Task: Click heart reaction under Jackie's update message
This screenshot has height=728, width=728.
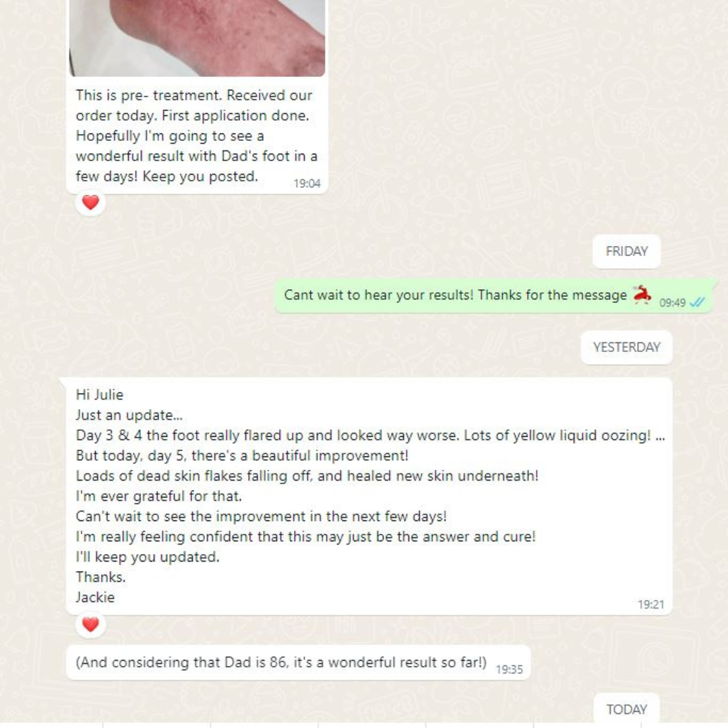Action: coord(90,624)
